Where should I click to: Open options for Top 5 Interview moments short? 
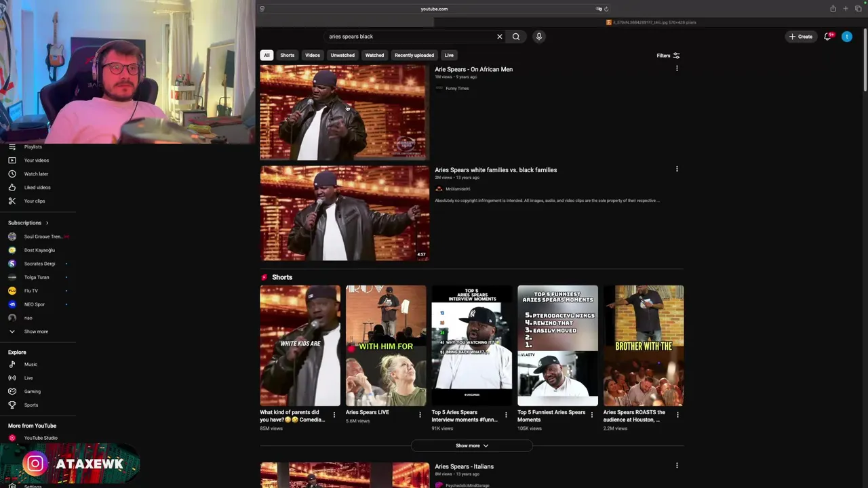point(506,415)
